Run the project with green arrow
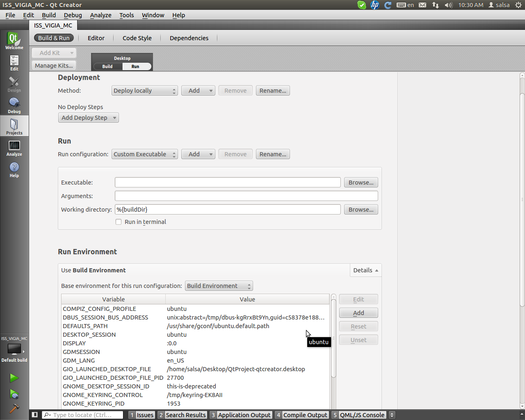 click(14, 378)
